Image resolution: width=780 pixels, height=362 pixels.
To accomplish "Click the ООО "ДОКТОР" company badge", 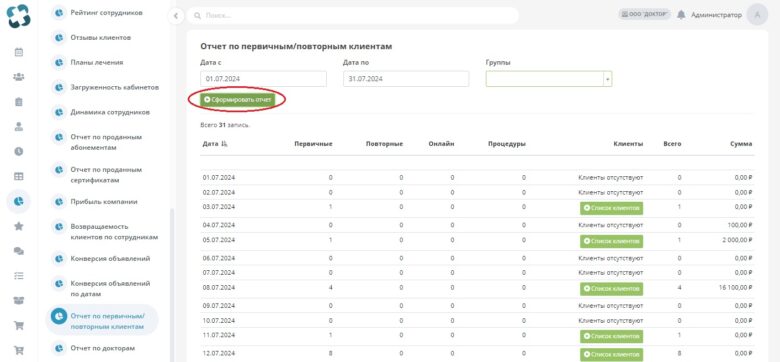I will (x=645, y=14).
